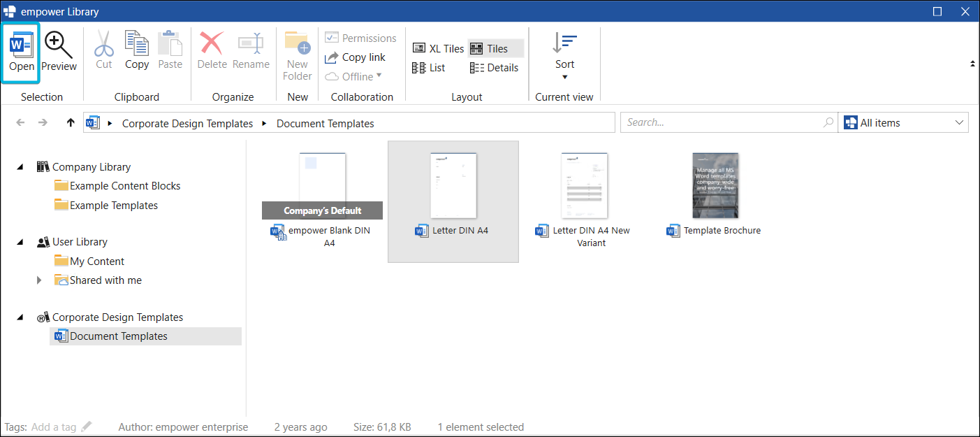This screenshot has height=437, width=980.
Task: Select Letter DIN A4 New Variant thumbnail
Action: click(x=584, y=185)
